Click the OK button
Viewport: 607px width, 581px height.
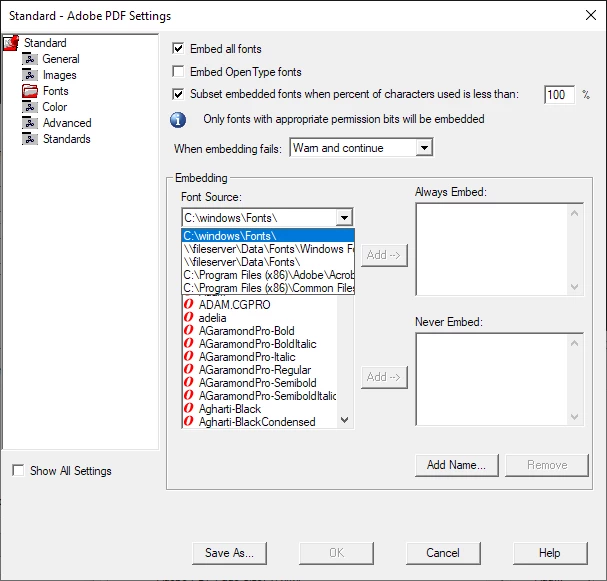[336, 553]
